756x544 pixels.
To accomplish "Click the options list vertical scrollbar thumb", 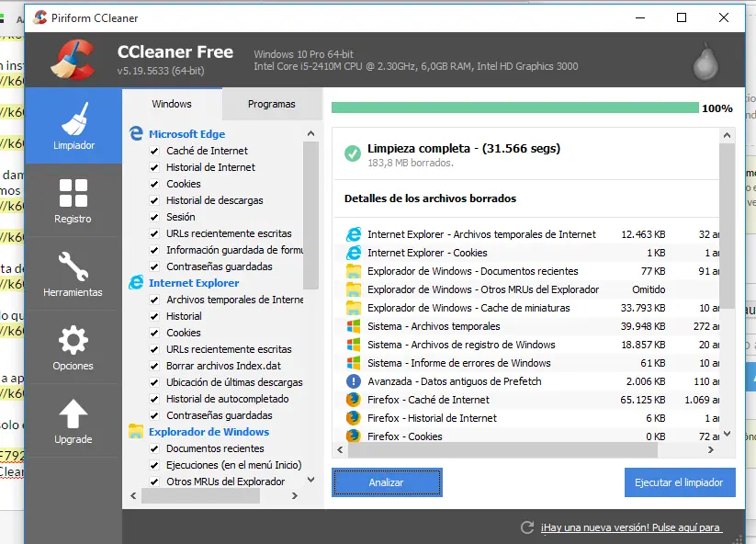I will pos(311,215).
